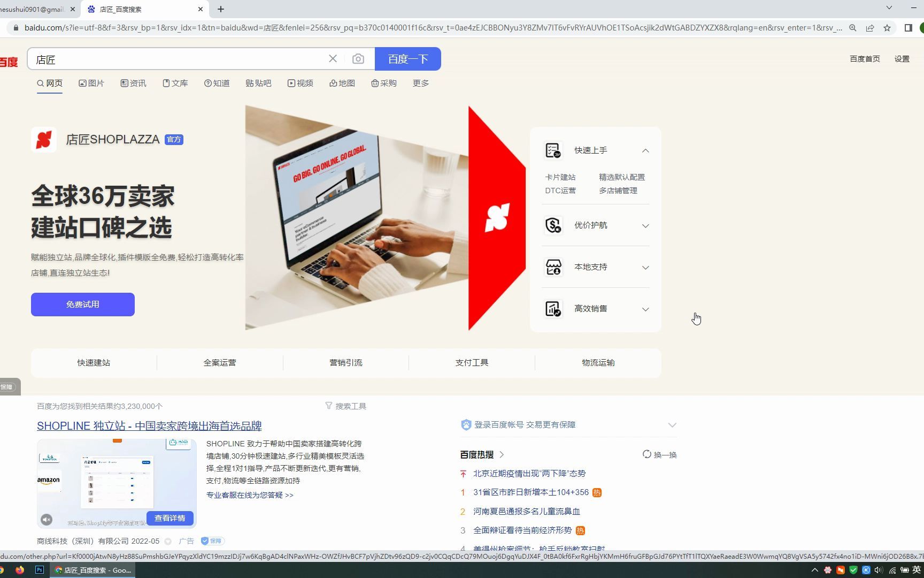Toggle the browser side panel icon

(908, 28)
